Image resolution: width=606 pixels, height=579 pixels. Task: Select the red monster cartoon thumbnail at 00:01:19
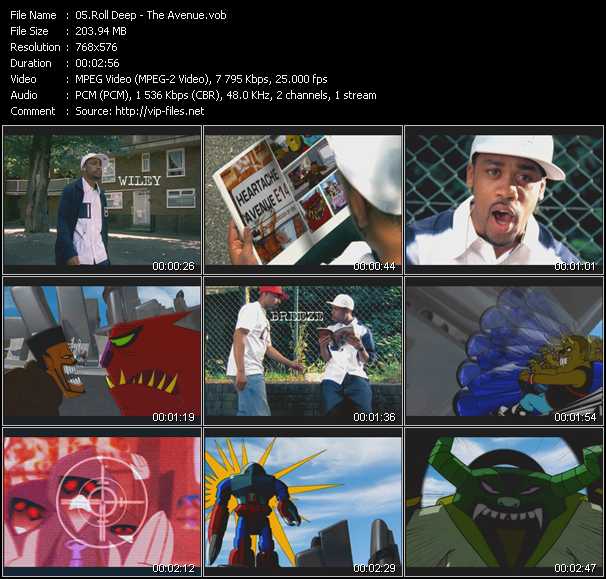[102, 351]
